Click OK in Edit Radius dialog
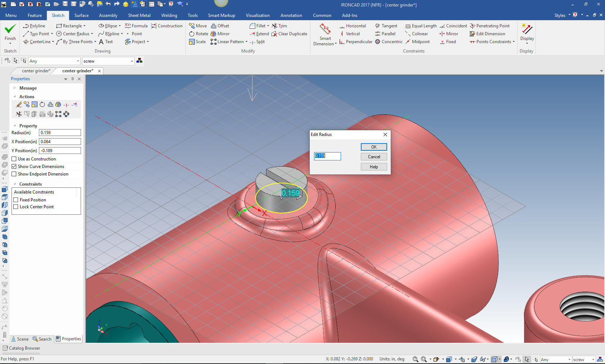Image resolution: width=605 pixels, height=364 pixels. coord(374,147)
